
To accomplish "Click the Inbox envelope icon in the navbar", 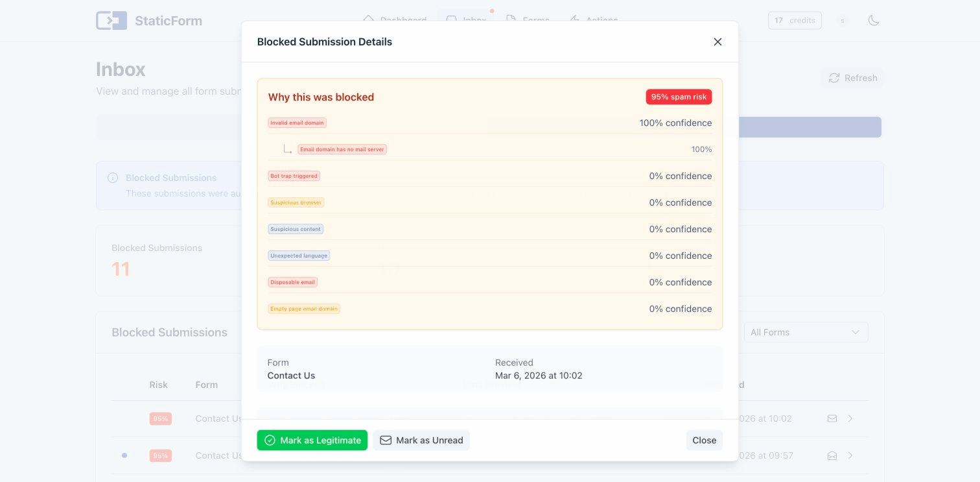I will pos(451,20).
